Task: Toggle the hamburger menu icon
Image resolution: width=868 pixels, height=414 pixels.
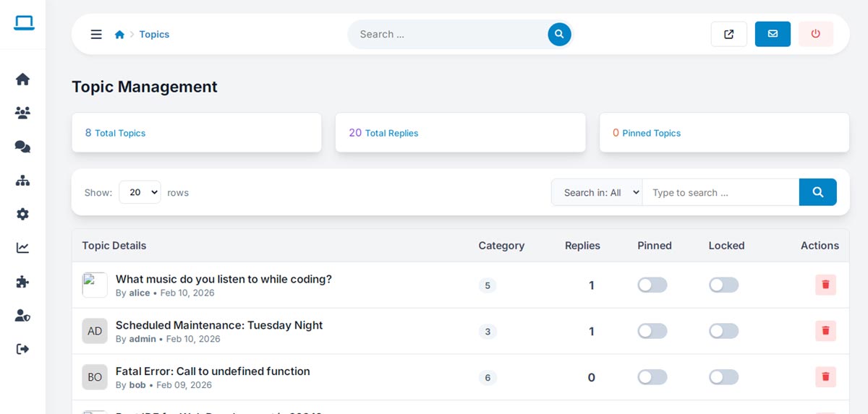Action: (x=96, y=34)
